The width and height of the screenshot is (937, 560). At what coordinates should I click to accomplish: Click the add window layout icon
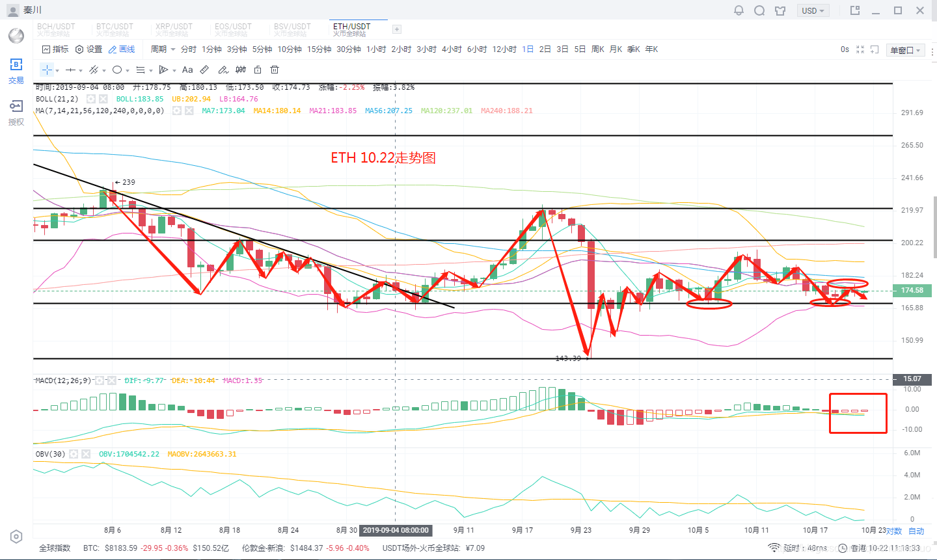(x=875, y=49)
